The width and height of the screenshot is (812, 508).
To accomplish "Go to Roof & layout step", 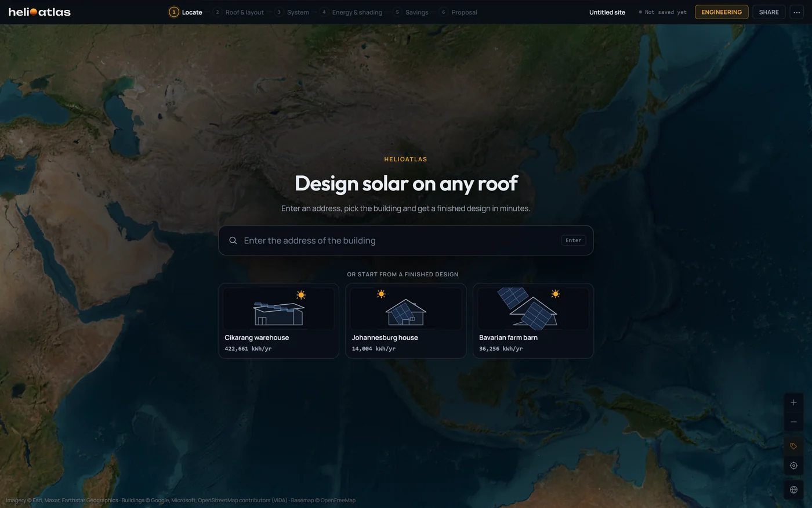I will [x=238, y=12].
